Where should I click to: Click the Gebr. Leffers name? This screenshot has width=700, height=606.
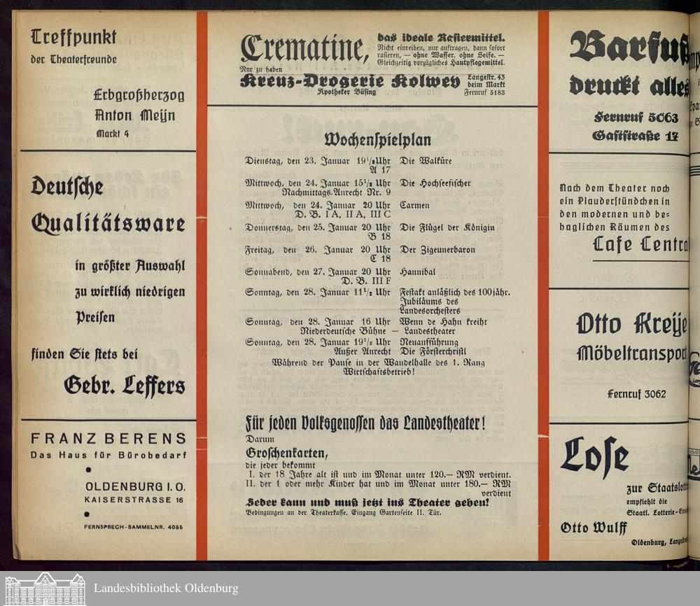pyautogui.click(x=125, y=385)
